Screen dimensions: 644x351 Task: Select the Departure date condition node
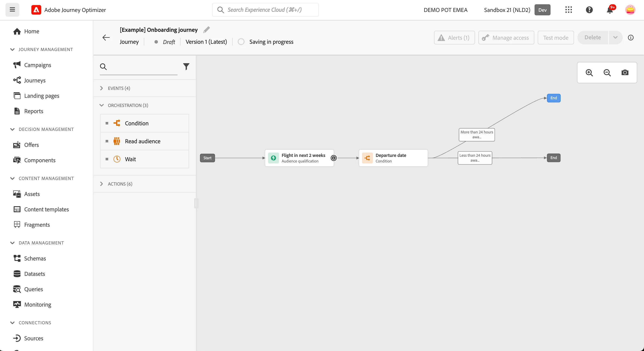393,158
